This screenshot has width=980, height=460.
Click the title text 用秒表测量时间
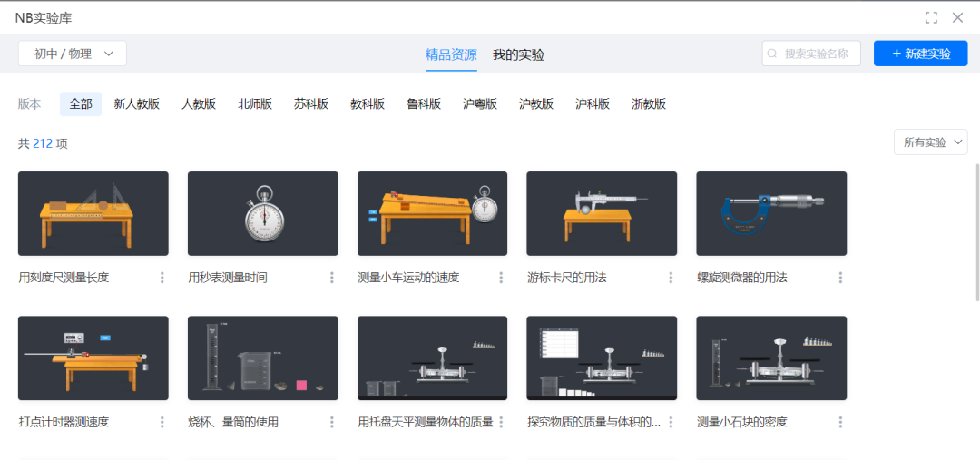228,278
